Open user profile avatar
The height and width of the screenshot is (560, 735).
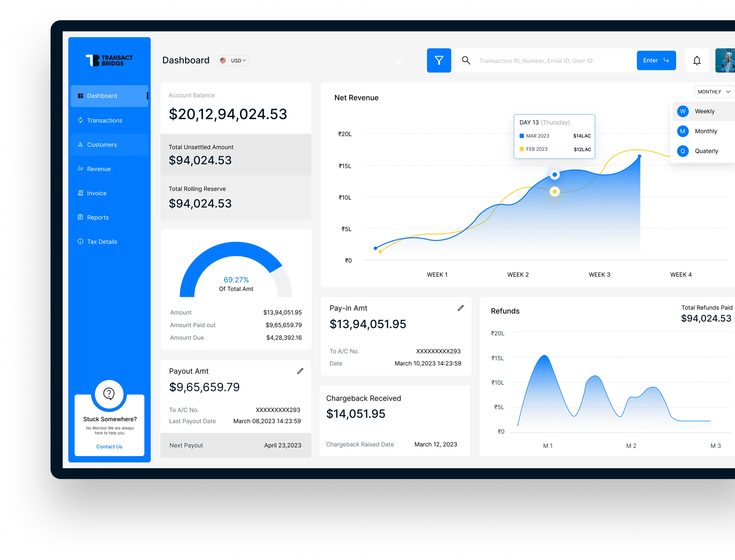(x=725, y=60)
